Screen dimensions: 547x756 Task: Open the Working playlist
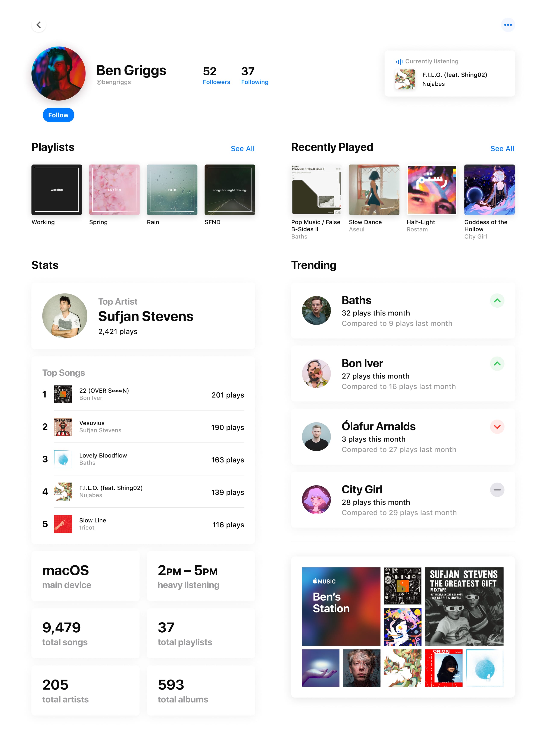57,190
